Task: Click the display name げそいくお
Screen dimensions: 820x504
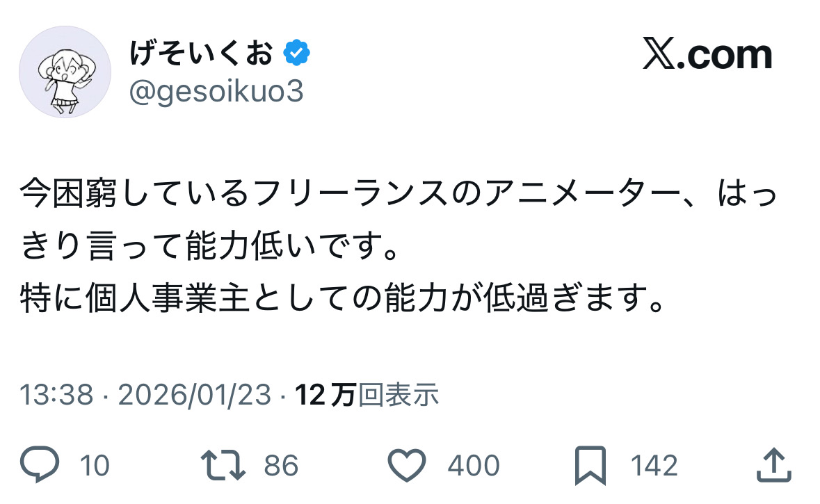Action: click(201, 54)
